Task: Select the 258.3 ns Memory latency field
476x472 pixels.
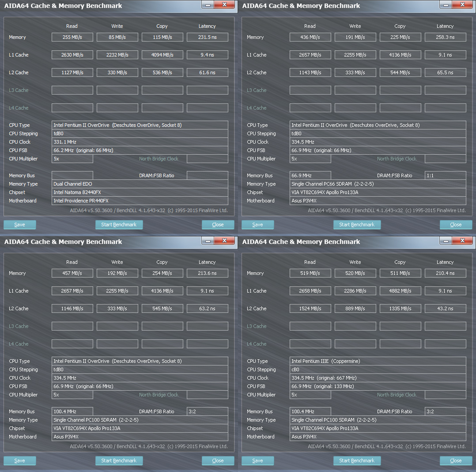Action: [x=445, y=37]
